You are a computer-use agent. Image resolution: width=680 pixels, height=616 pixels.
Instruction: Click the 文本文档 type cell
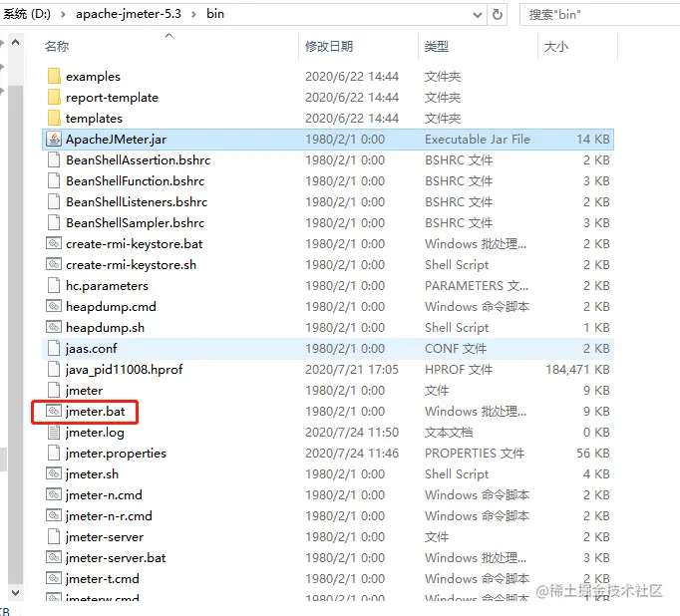(449, 433)
